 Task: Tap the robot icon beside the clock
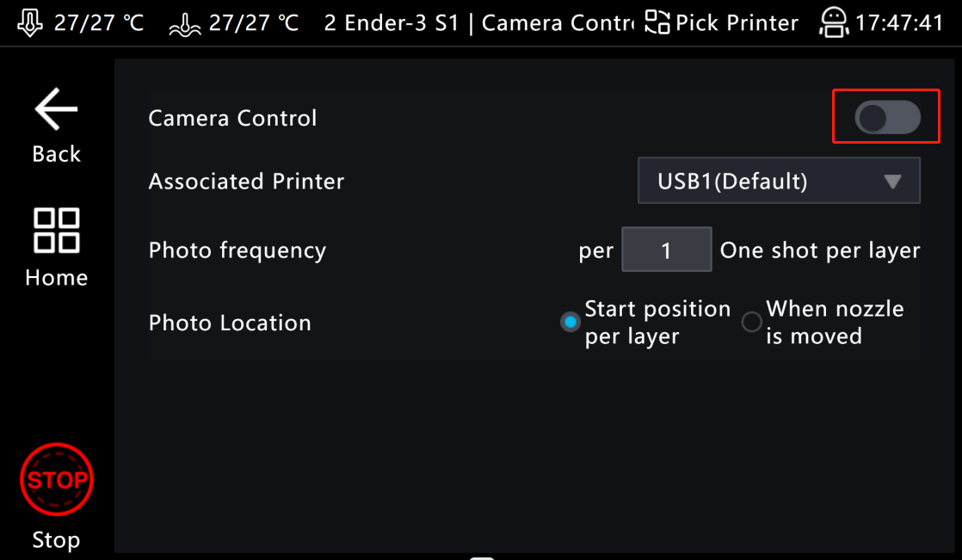(x=833, y=22)
